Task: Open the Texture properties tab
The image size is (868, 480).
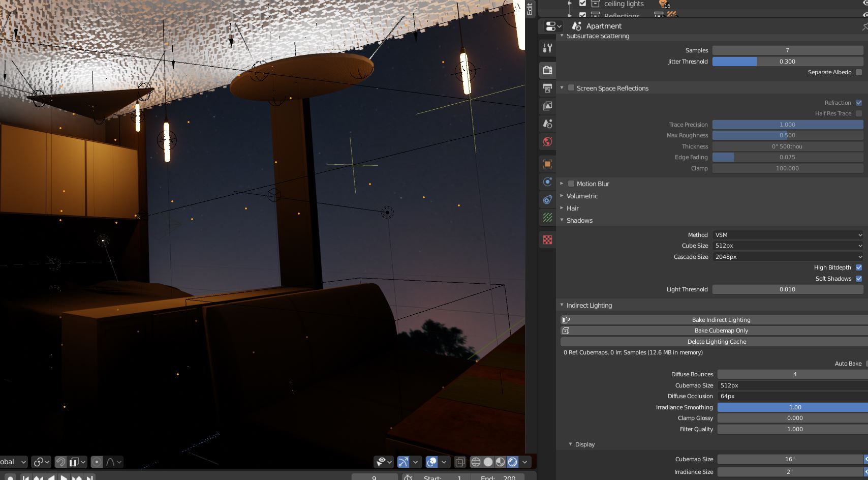Action: pos(547,239)
